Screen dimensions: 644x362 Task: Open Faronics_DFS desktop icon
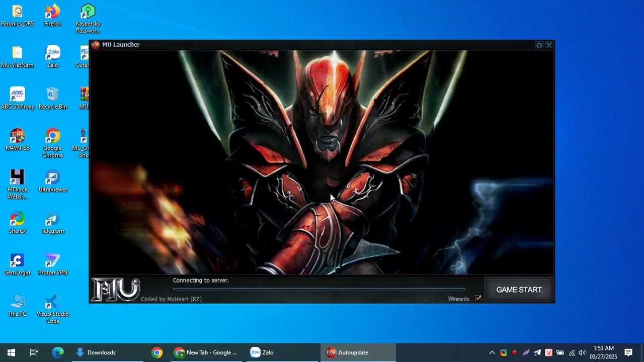(x=17, y=16)
